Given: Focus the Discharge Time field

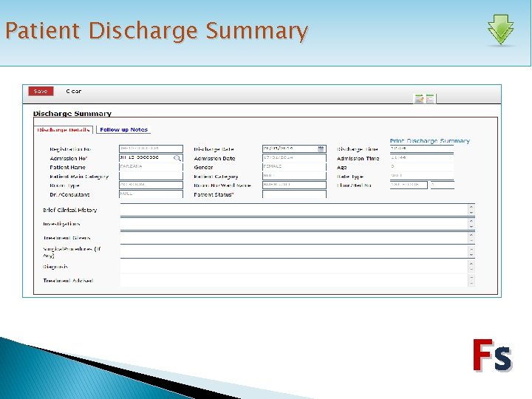Looking at the screenshot, I should click(x=422, y=149).
